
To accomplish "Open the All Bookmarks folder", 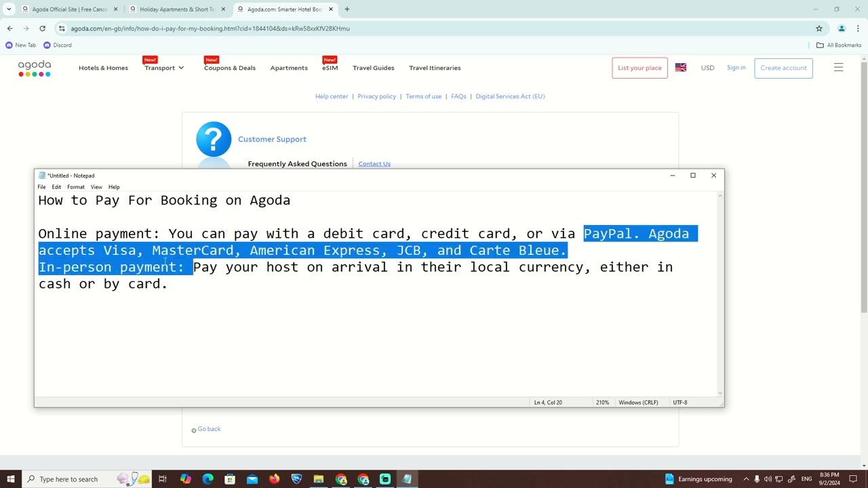I will (839, 45).
